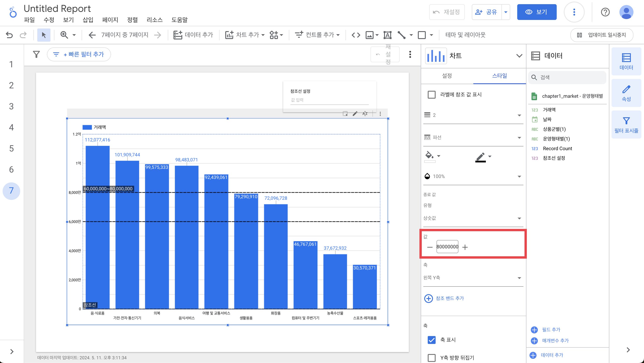Open the 삽입 menu
This screenshot has height=363, width=644.
coord(88,20)
